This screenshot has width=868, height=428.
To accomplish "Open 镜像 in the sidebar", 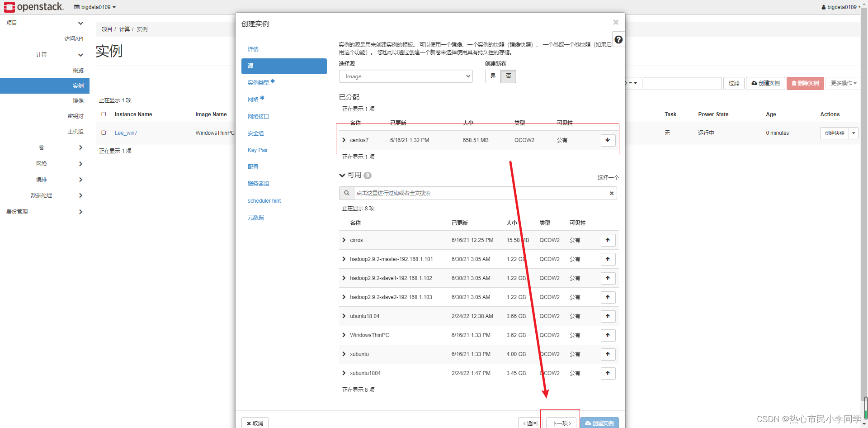I will point(78,101).
